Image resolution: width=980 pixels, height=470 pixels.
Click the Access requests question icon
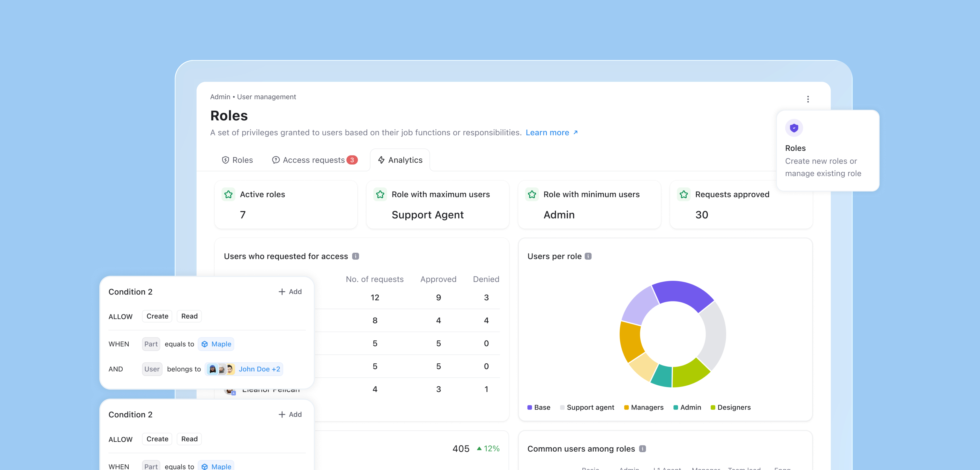coord(276,160)
